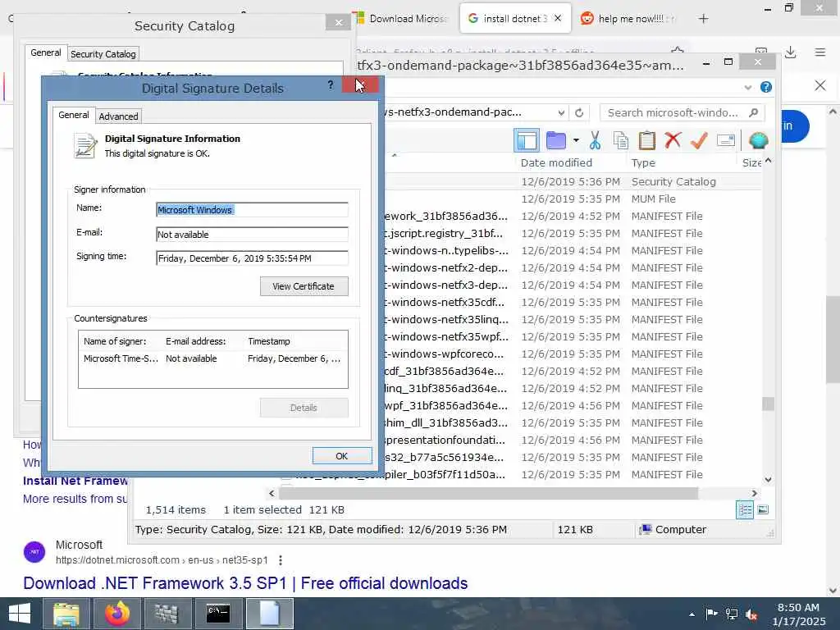
Task: Click the orange checkmark Properties icon
Action: click(x=699, y=141)
